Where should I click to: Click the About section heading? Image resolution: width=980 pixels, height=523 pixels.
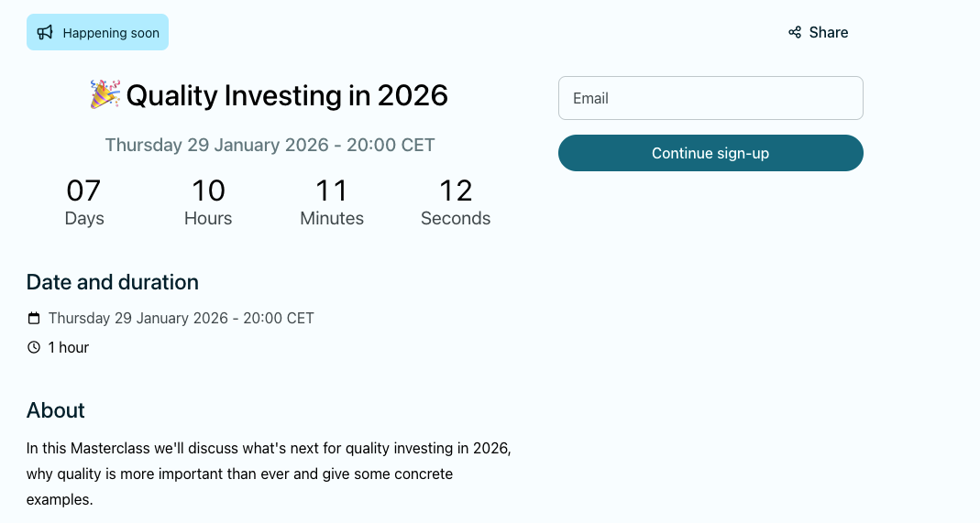pos(56,410)
